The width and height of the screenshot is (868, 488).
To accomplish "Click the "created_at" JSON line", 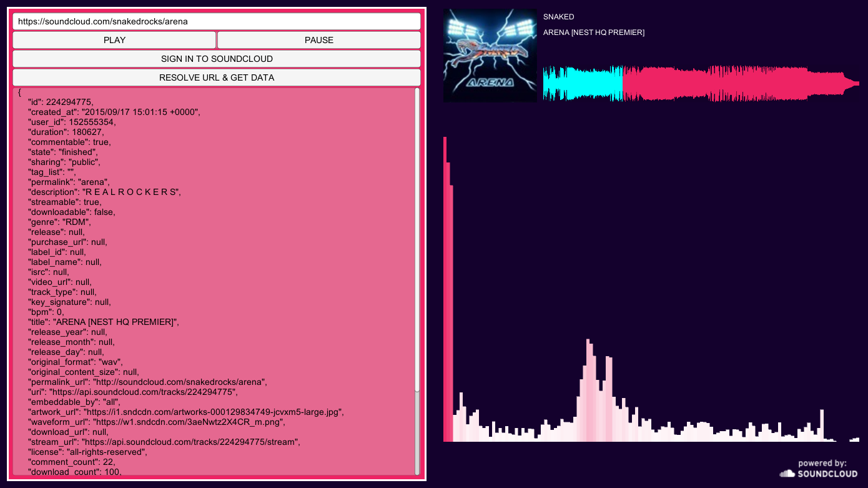I will click(114, 112).
